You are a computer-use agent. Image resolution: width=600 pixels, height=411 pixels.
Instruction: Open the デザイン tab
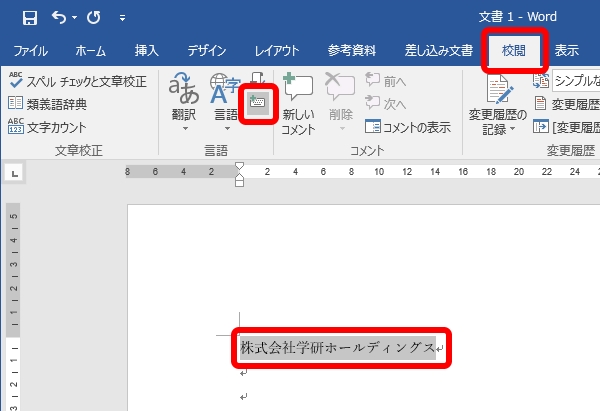tap(207, 51)
